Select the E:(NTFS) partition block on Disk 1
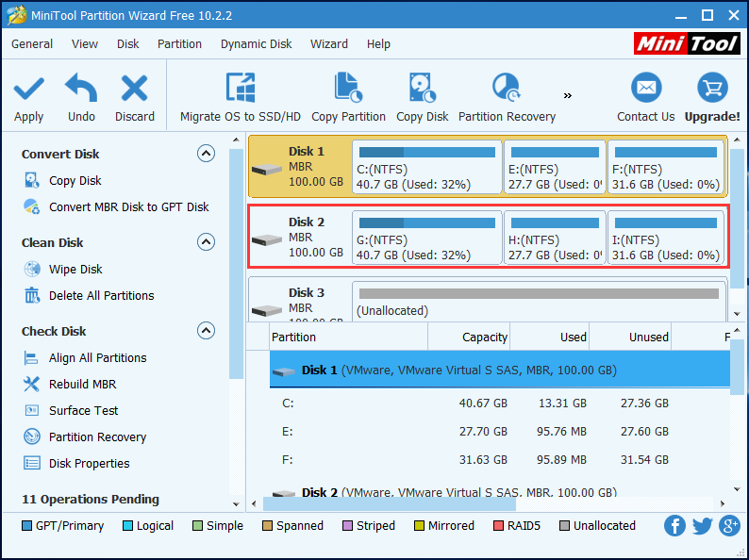This screenshot has height=560, width=749. pyautogui.click(x=555, y=167)
